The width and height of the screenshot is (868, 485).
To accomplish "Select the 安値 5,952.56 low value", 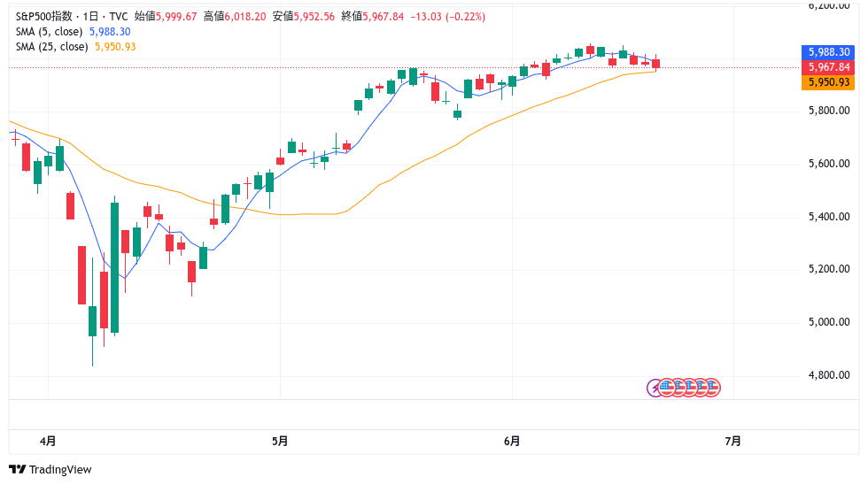I will coord(303,16).
